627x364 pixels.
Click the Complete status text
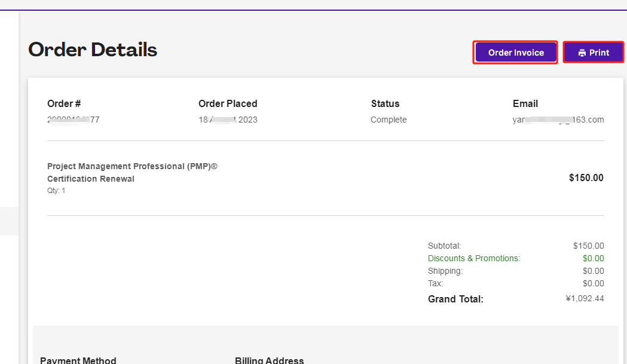[389, 120]
